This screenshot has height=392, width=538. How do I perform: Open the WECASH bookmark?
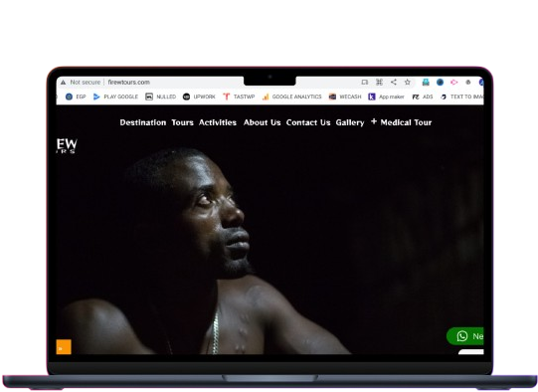coord(345,97)
